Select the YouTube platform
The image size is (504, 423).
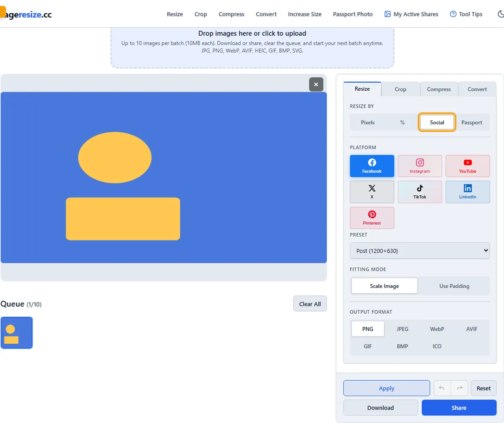pos(467,166)
